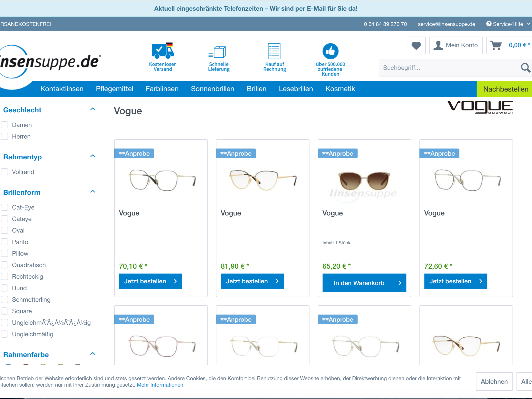
Task: Open the 81,90 € Vogue glasses image
Action: pos(263,180)
